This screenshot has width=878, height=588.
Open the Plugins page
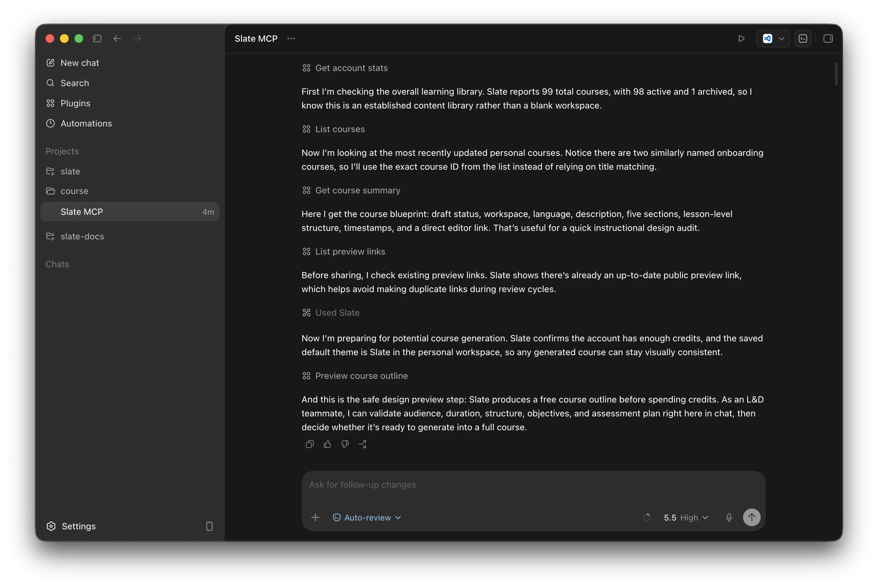(68, 103)
